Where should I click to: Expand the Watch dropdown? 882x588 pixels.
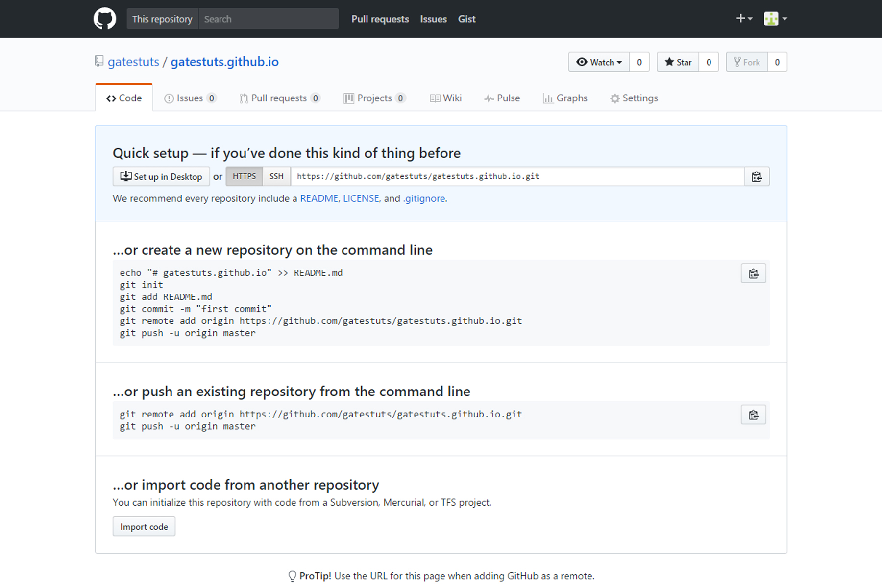point(599,62)
